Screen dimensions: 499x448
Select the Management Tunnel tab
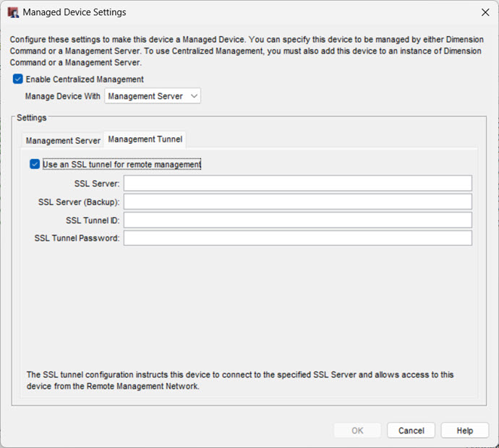pos(145,139)
